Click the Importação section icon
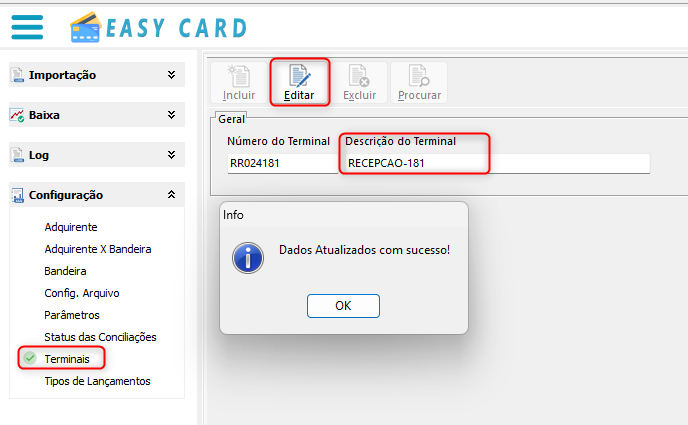 [18, 75]
